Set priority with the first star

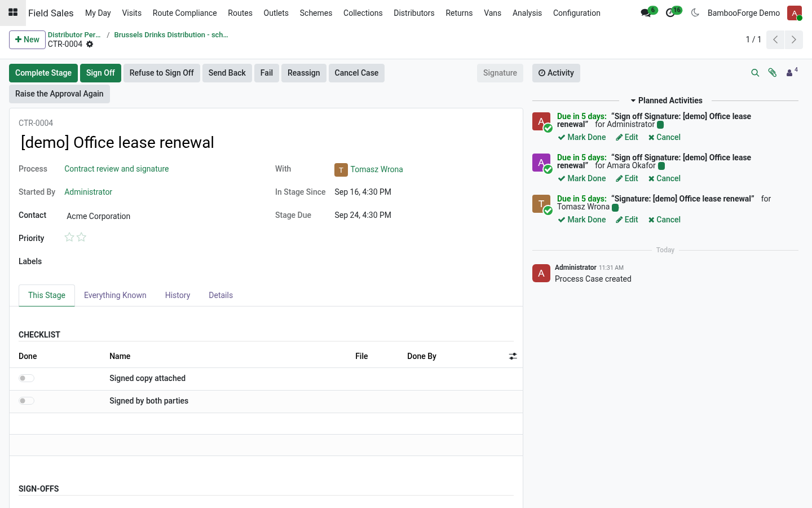click(x=69, y=237)
